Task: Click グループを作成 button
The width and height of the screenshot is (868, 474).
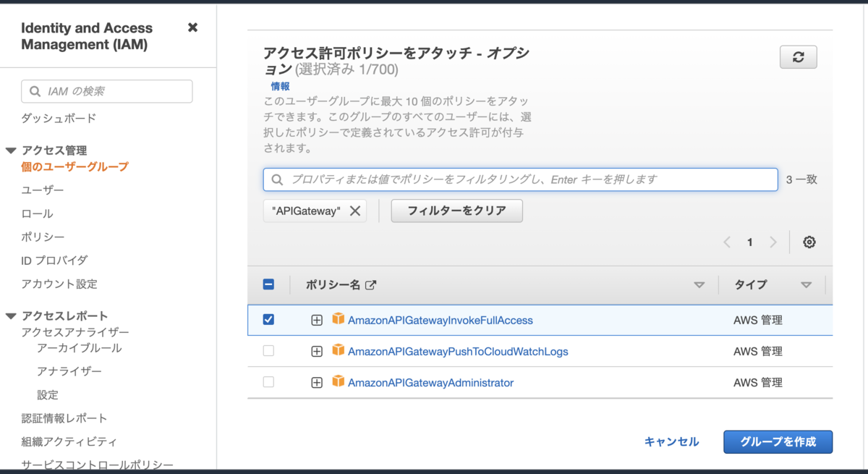Action: [x=778, y=441]
